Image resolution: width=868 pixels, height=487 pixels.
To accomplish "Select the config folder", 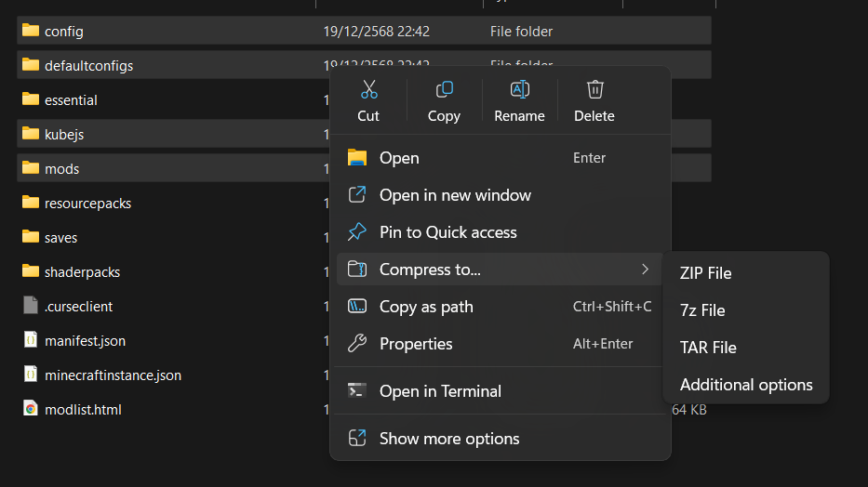I will click(x=63, y=32).
